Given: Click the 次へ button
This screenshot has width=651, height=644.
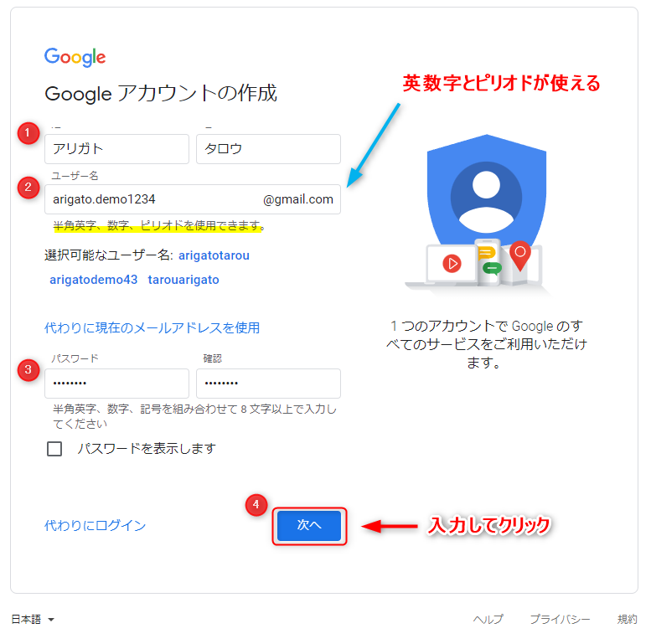Looking at the screenshot, I should (309, 525).
